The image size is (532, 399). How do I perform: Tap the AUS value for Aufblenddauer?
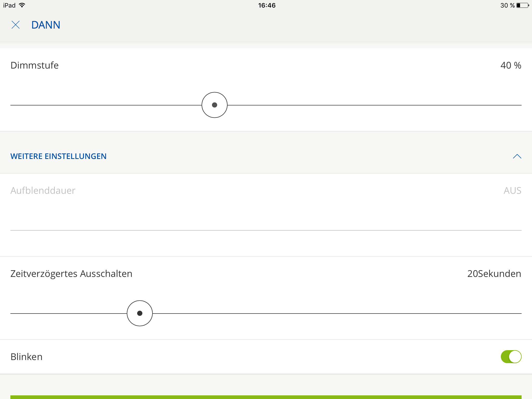(512, 191)
